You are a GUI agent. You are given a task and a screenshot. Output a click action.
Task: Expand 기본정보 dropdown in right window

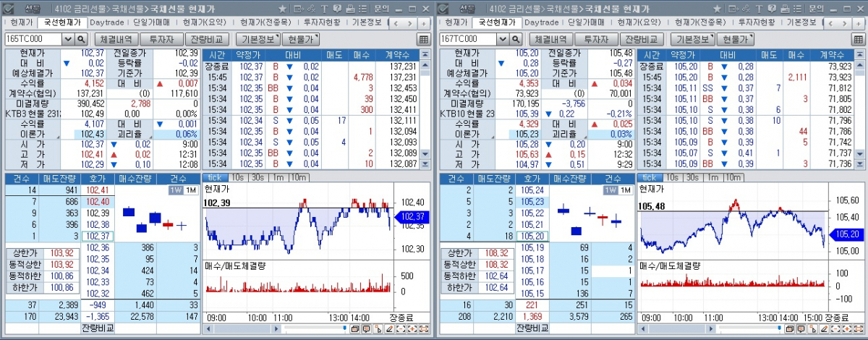point(693,39)
